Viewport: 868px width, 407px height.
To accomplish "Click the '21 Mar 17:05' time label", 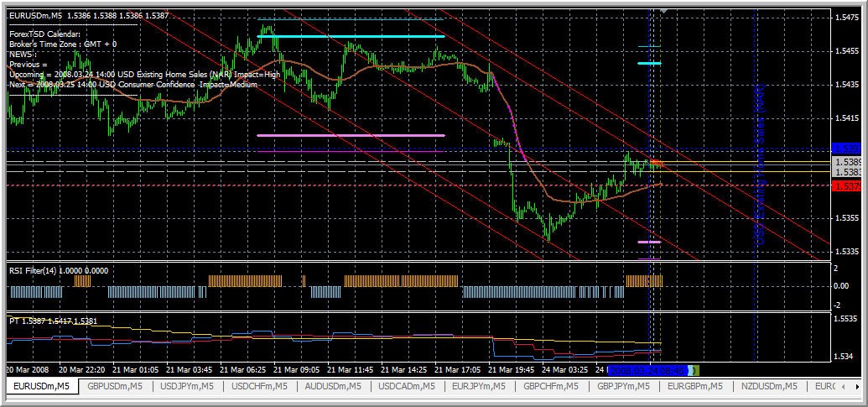I will coord(457,369).
